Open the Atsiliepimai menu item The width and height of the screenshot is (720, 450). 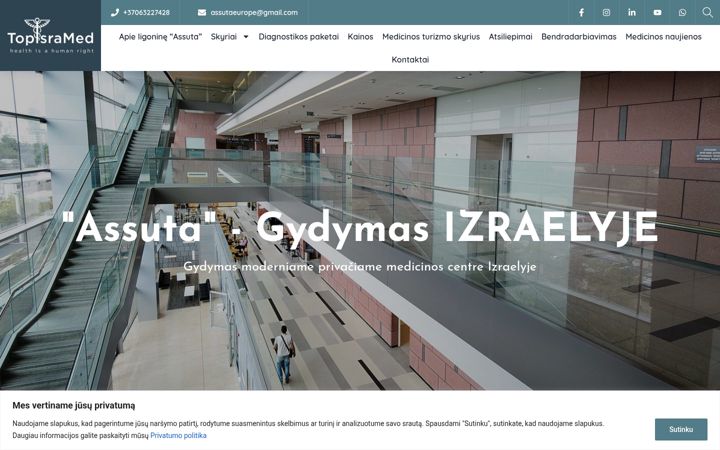tap(511, 37)
